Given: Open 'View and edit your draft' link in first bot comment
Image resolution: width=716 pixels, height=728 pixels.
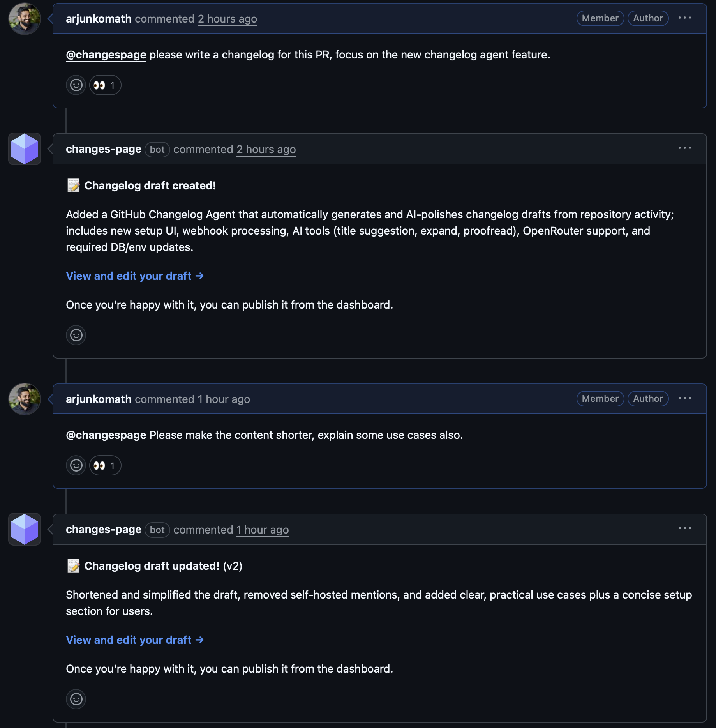Looking at the screenshot, I should pyautogui.click(x=135, y=276).
